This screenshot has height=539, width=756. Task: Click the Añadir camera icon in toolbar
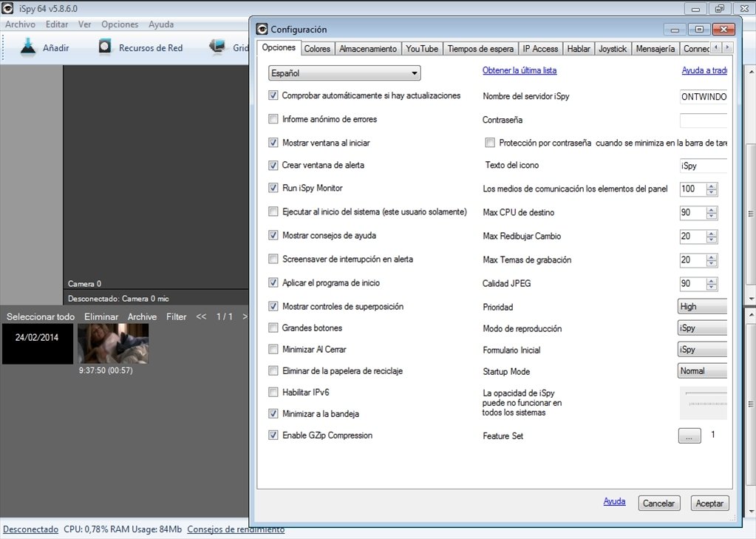28,47
